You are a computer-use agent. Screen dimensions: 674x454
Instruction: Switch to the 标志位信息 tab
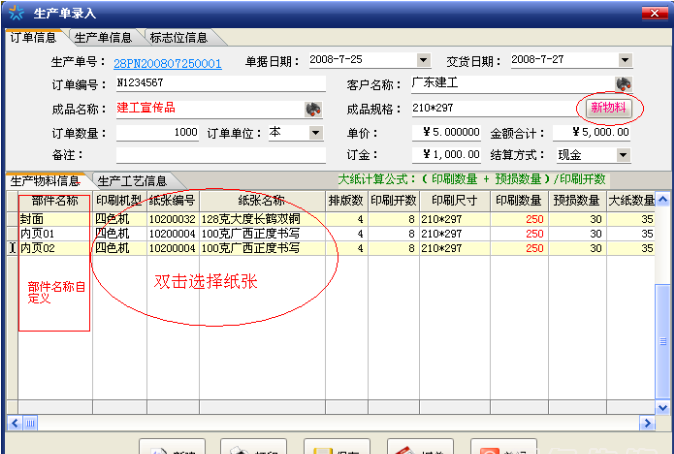(x=179, y=38)
